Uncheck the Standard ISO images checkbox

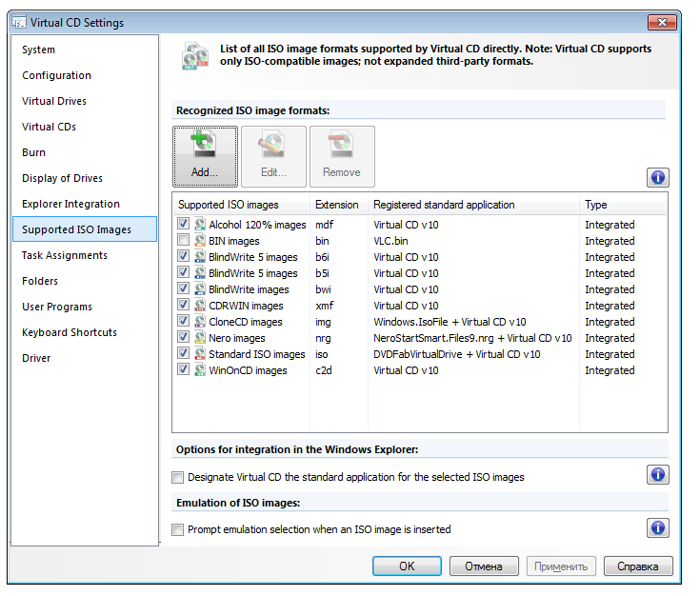tap(183, 352)
